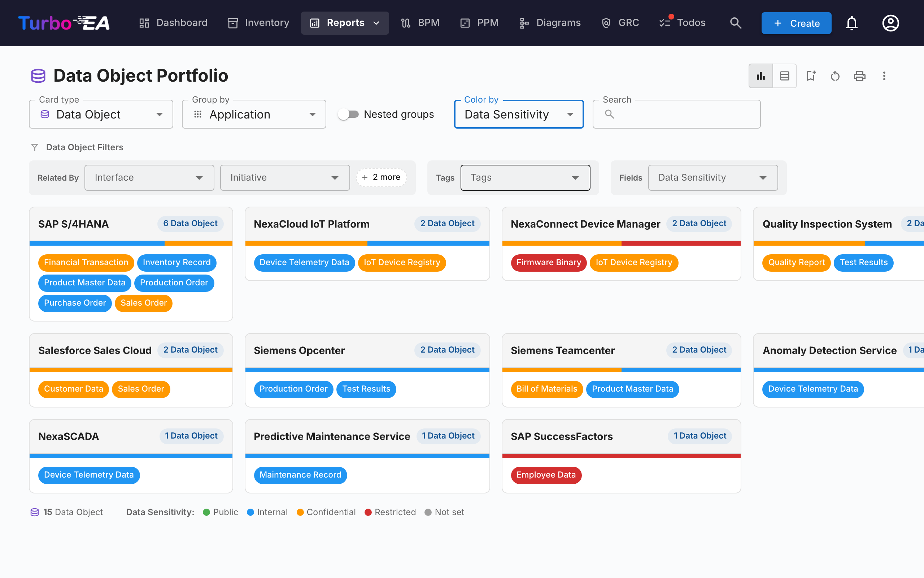The height and width of the screenshot is (578, 924).
Task: Click the Internal blue legend dot
Action: pos(250,512)
